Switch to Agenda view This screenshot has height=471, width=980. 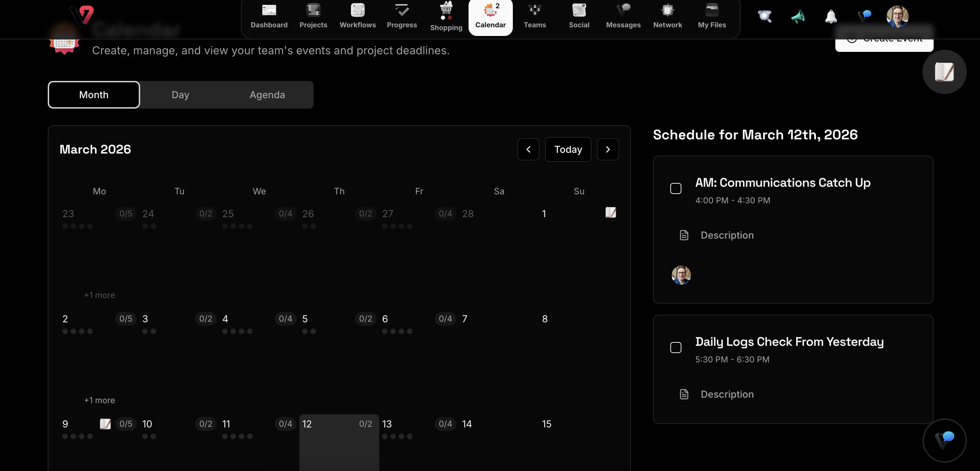(267, 95)
